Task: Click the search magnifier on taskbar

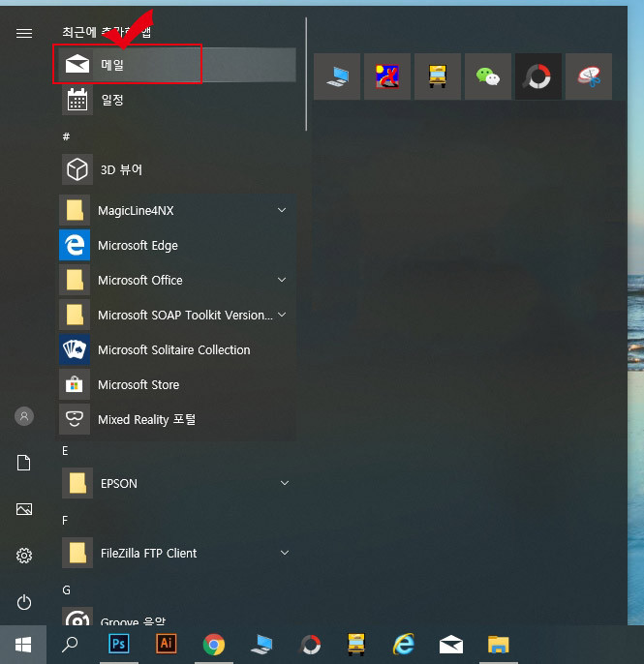Action: click(x=70, y=645)
